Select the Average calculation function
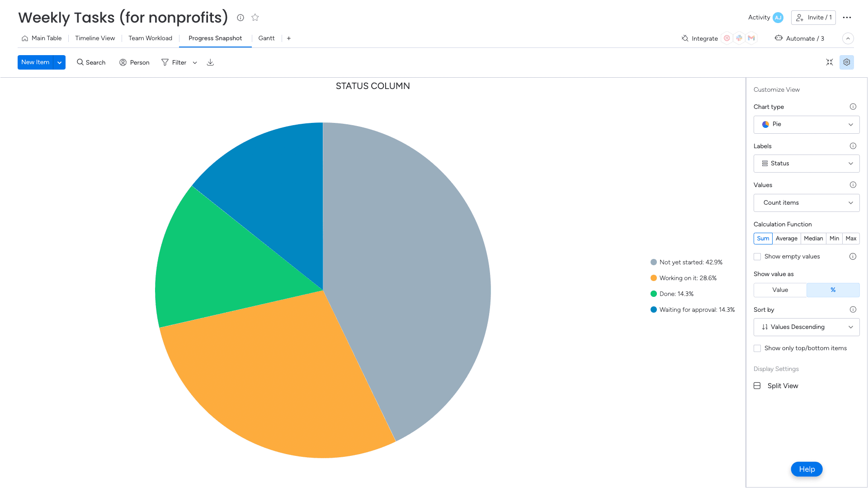Viewport: 868px width, 488px height. coord(786,239)
